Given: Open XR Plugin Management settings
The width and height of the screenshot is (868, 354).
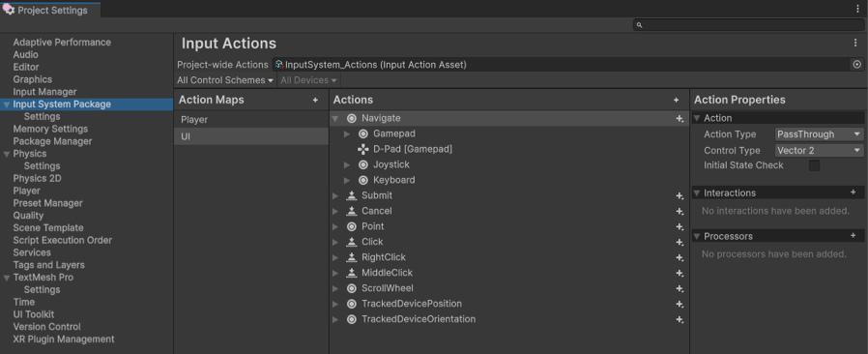Looking at the screenshot, I should pos(64,339).
